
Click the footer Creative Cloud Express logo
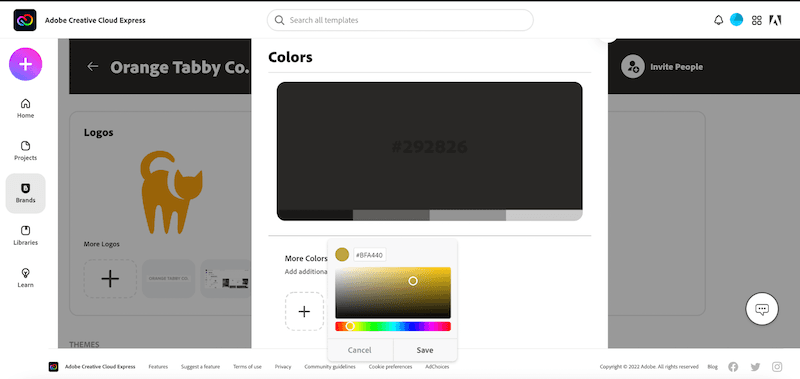point(54,367)
